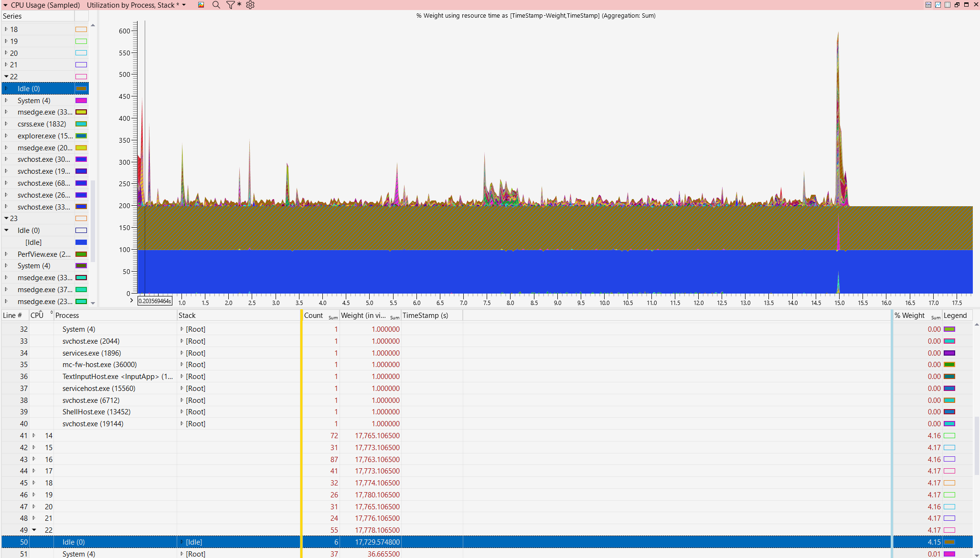Open view editor gear settings

tap(250, 5)
